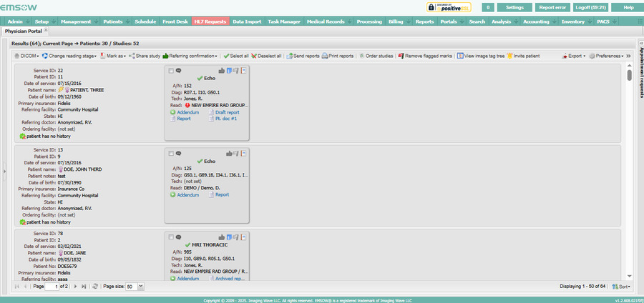Open the Draft report link
Screen dimensions: 644x303
(227, 112)
